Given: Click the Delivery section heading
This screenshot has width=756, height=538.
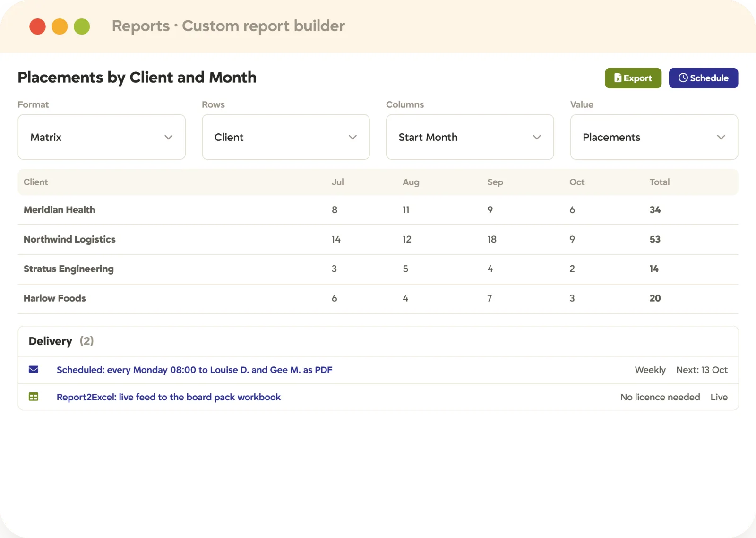Looking at the screenshot, I should [x=51, y=341].
